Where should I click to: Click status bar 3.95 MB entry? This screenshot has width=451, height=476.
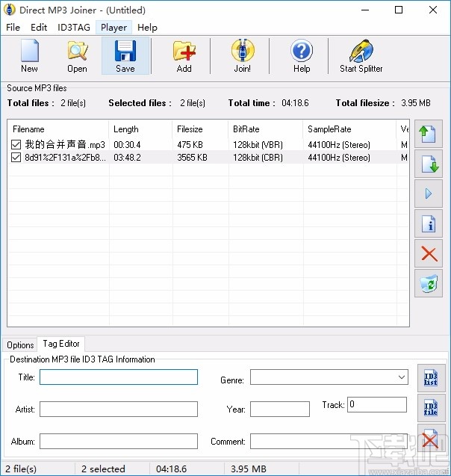[249, 469]
